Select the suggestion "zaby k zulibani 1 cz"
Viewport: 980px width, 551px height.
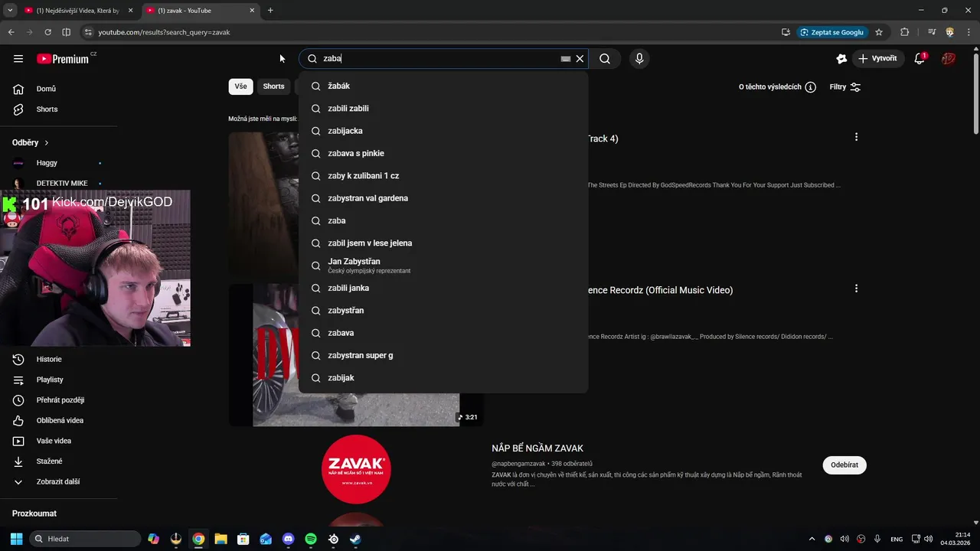click(443, 176)
